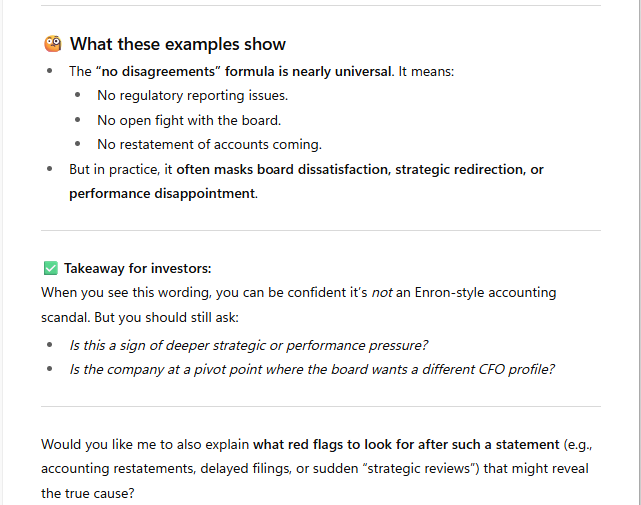
Task: Click the emoji beside "What these examples show"
Action: 53,44
